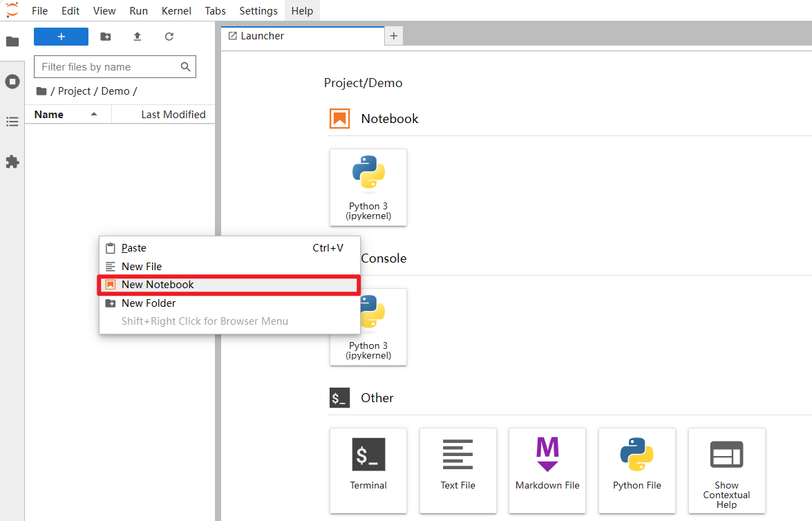The width and height of the screenshot is (812, 521).
Task: Open Running Terminals and Kernels panel
Action: click(12, 82)
